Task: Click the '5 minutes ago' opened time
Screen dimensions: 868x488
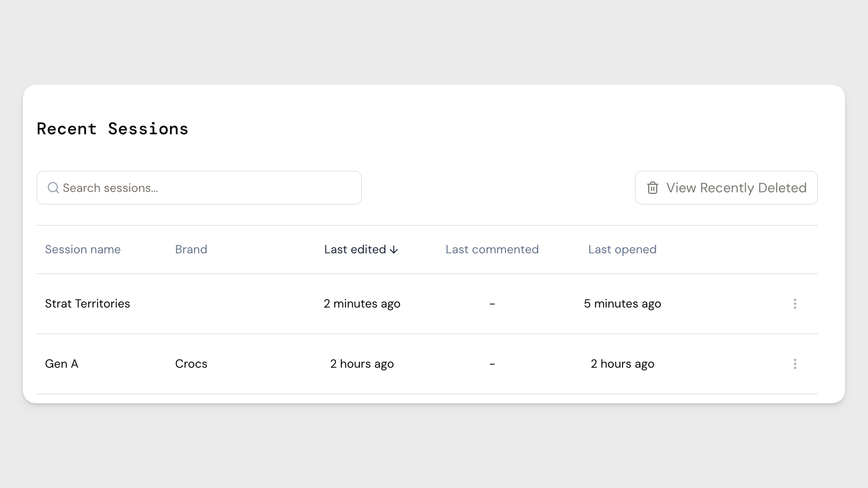Action: coord(622,304)
